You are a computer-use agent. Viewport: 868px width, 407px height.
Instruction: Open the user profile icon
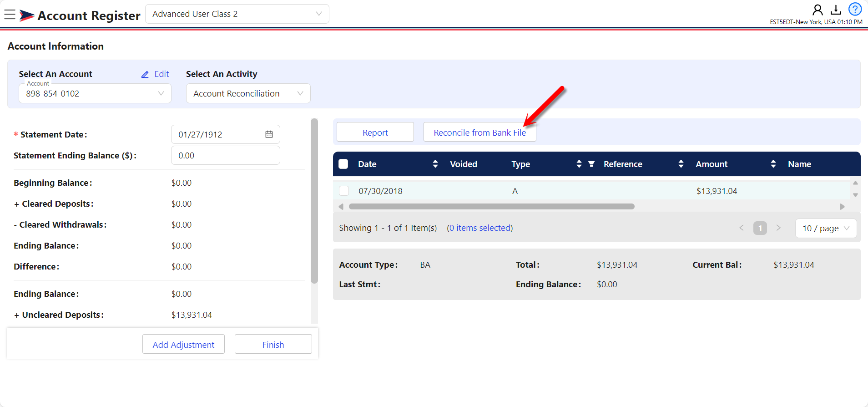coord(818,10)
